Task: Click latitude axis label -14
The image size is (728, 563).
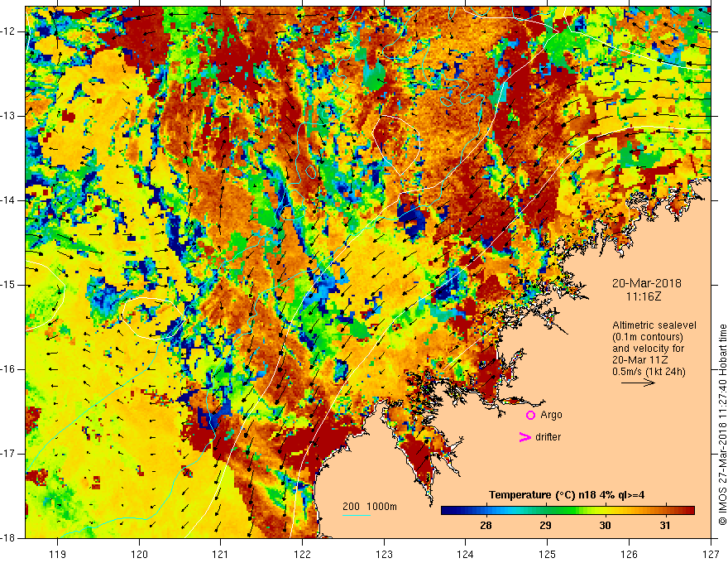Action: pos(9,200)
